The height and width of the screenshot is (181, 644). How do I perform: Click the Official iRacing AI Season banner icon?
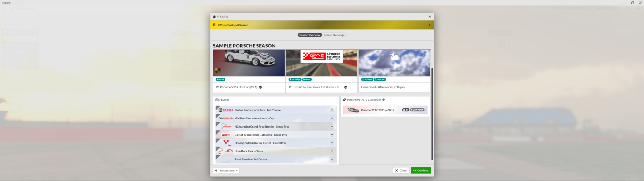[214, 25]
